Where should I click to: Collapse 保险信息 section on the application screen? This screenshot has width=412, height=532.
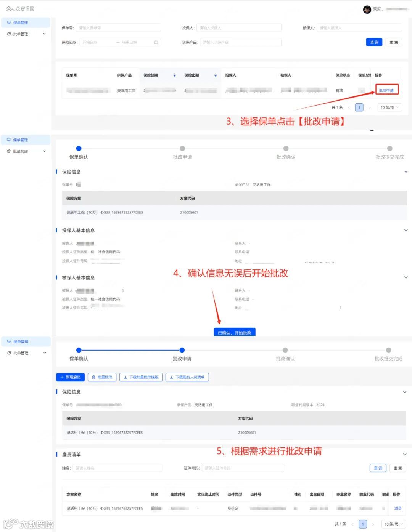pyautogui.click(x=405, y=392)
